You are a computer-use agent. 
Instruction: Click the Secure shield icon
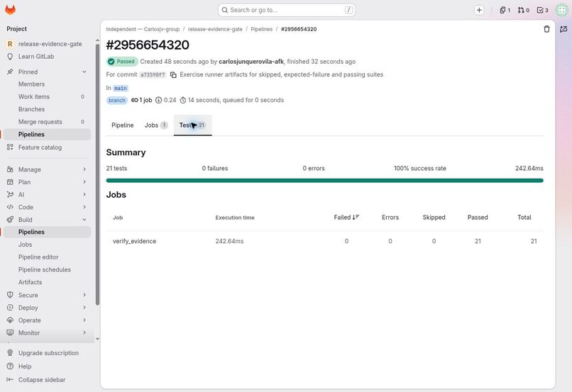pyautogui.click(x=10, y=295)
